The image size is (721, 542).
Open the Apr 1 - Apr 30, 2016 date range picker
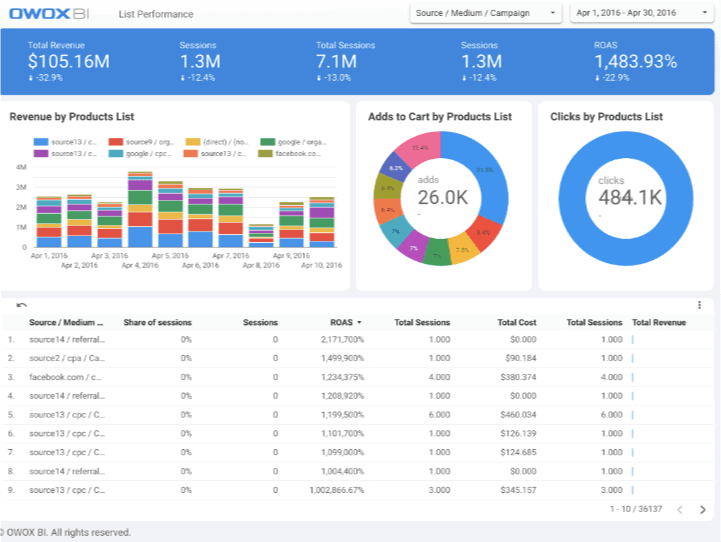(x=642, y=13)
